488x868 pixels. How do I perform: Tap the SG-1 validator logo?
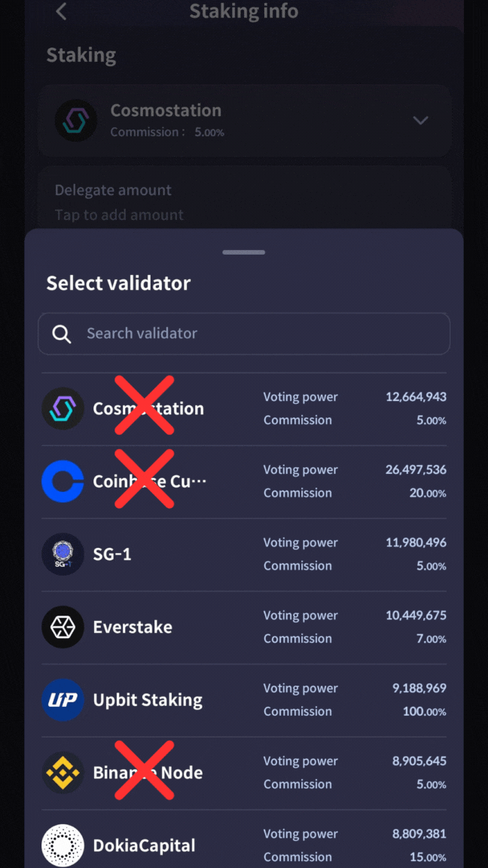(63, 555)
